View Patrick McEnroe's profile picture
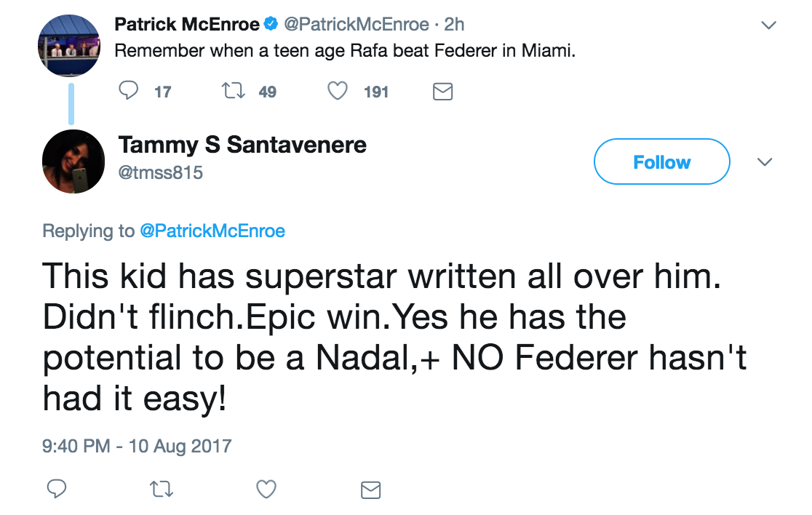The width and height of the screenshot is (812, 515). coord(69,45)
